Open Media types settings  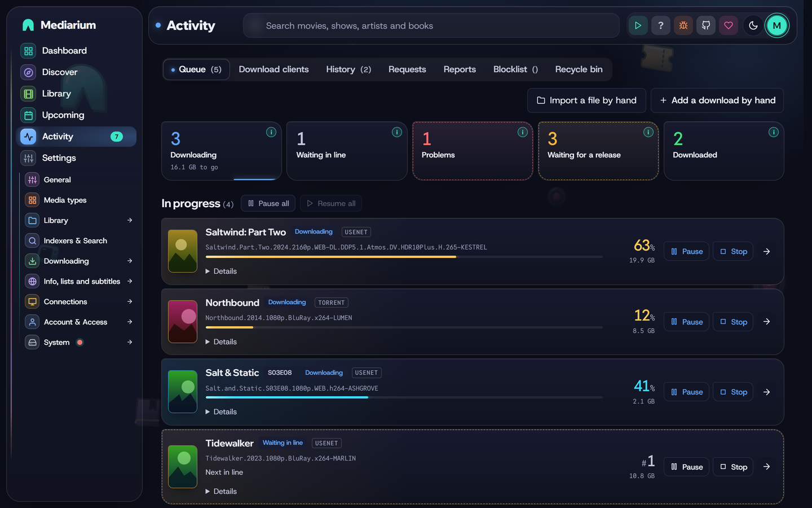79,200
